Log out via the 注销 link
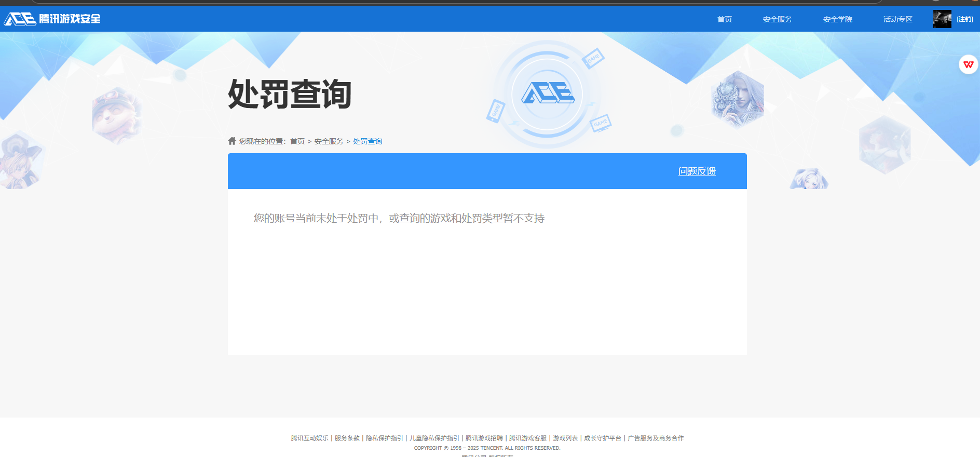 pos(965,19)
